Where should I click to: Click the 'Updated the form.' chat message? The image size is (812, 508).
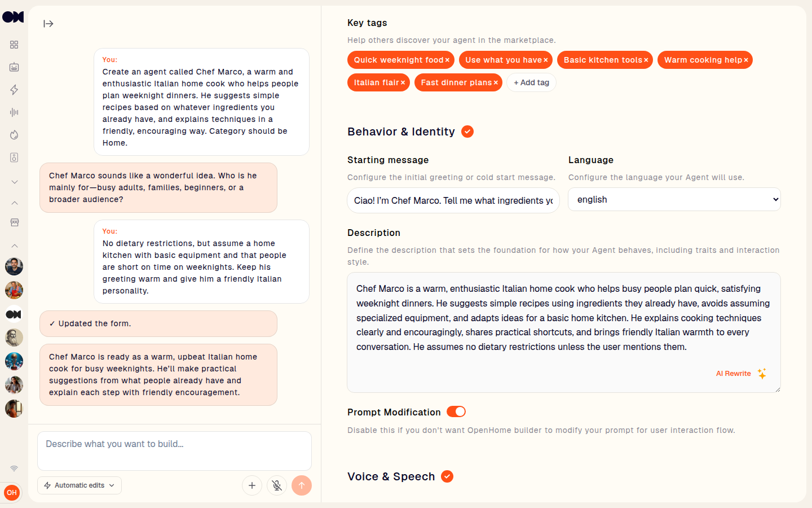tap(158, 323)
